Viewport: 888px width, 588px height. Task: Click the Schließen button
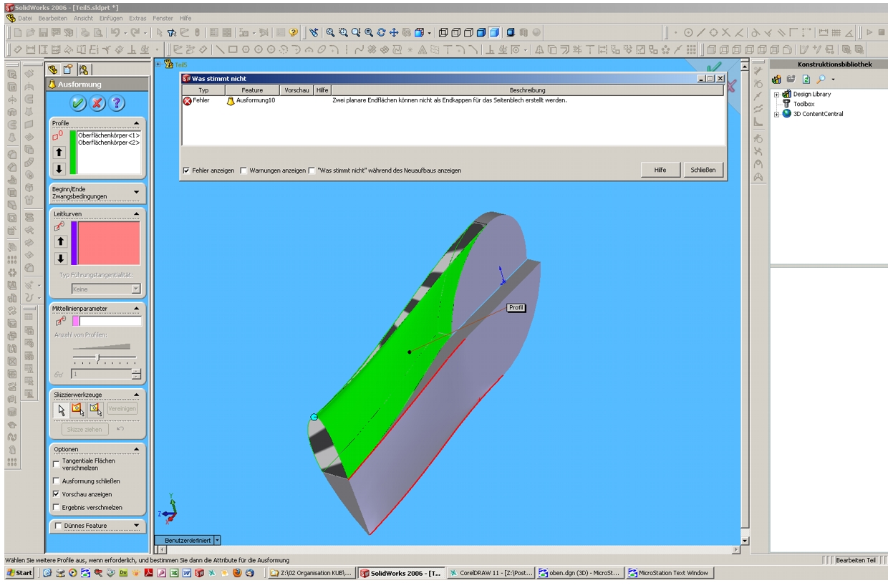(x=703, y=170)
